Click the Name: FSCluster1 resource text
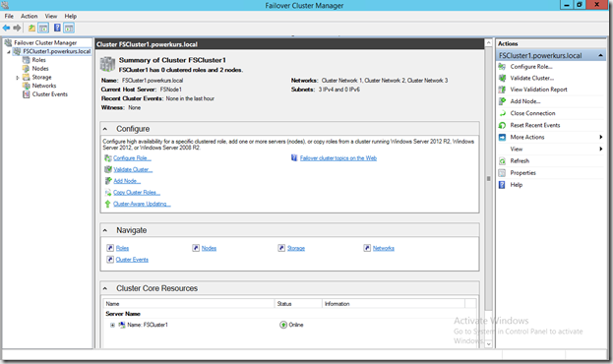The width and height of the screenshot is (613, 364). [x=148, y=325]
